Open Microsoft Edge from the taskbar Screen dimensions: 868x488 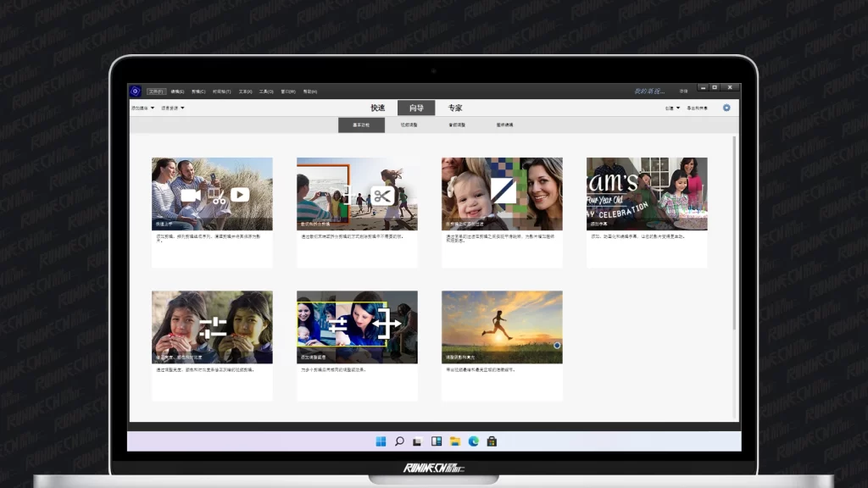(x=473, y=441)
